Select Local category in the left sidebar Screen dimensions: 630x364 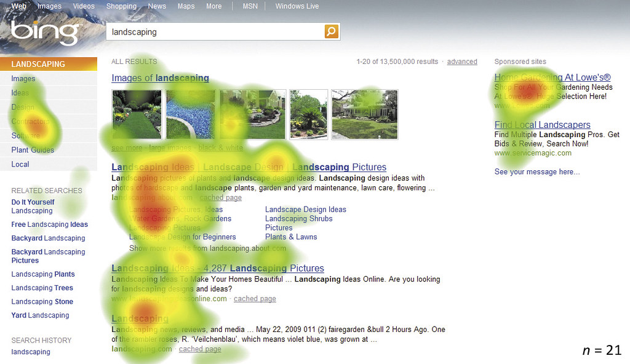point(20,164)
